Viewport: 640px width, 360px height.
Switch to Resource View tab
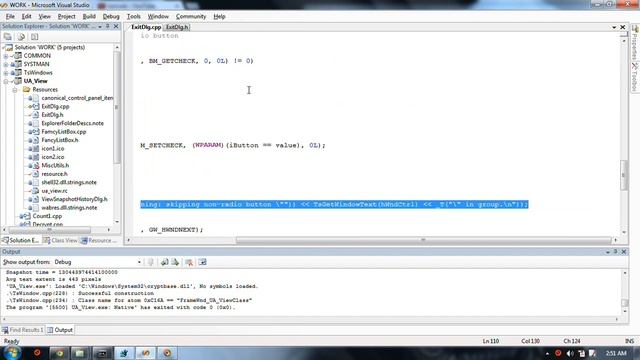[99, 240]
